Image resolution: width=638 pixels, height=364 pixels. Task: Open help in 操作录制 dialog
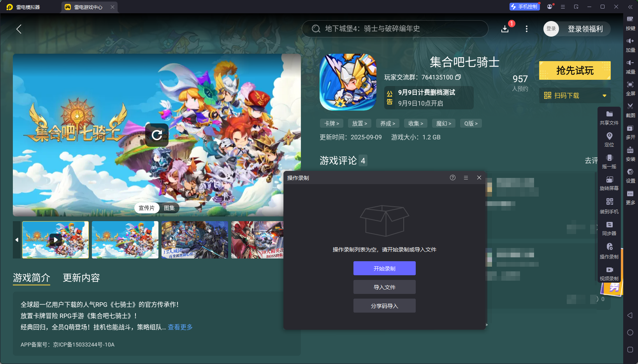(x=453, y=178)
